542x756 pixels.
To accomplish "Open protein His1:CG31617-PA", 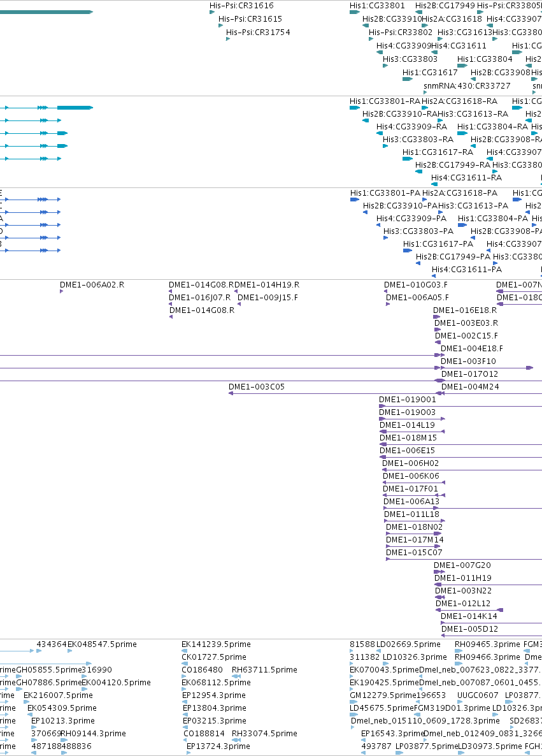I will 438,244.
